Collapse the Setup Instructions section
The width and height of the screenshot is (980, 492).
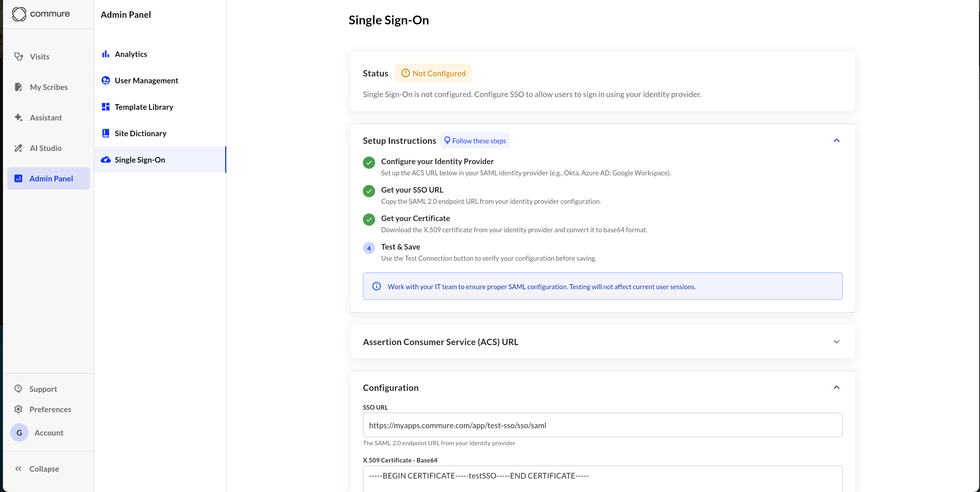point(837,140)
